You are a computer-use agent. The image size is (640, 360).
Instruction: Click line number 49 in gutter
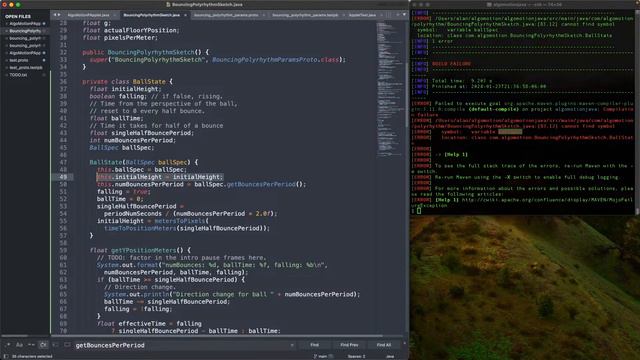click(63, 177)
